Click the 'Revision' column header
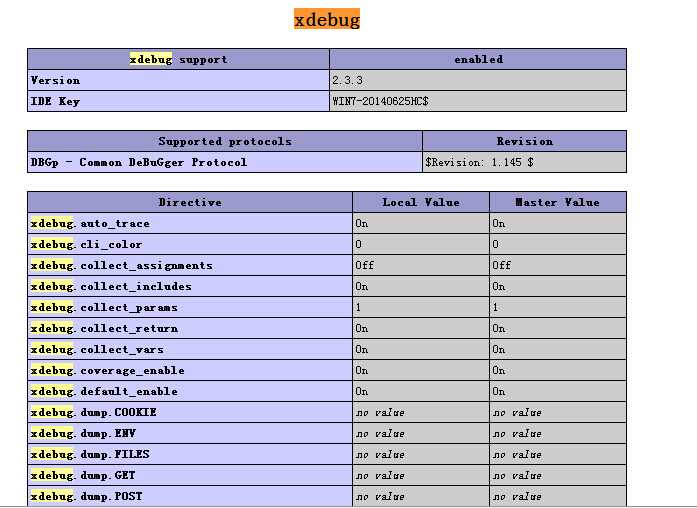The image size is (697, 508). click(525, 141)
